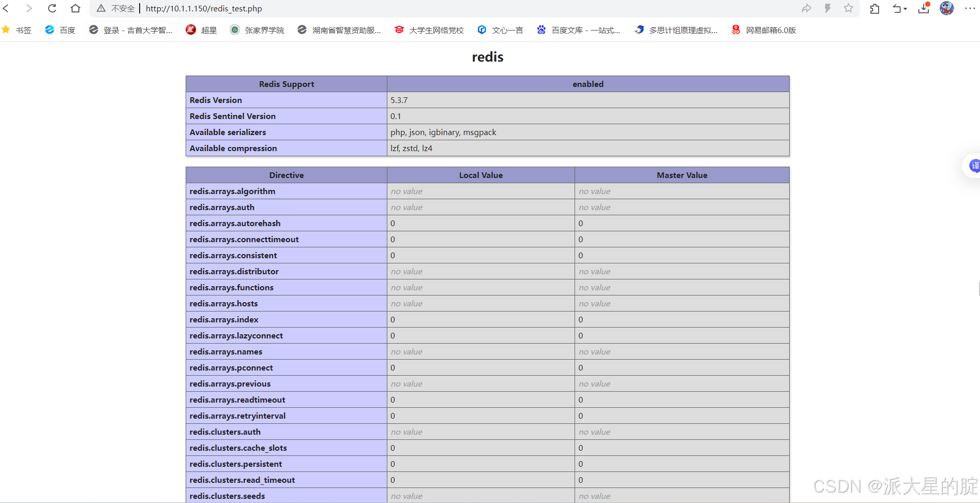Toggle the favorite star for this page
The image size is (980, 503).
(848, 8)
